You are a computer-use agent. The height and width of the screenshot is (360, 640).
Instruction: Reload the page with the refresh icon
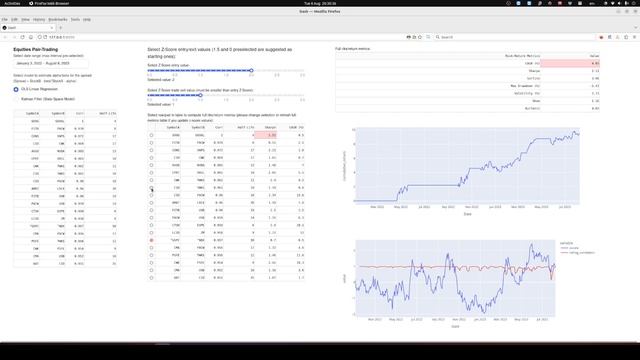pos(22,37)
